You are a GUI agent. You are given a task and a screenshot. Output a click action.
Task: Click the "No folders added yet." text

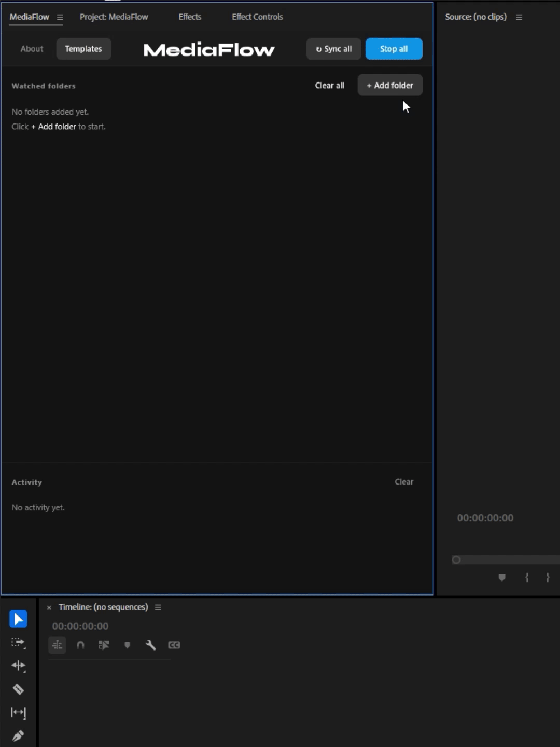(50, 112)
